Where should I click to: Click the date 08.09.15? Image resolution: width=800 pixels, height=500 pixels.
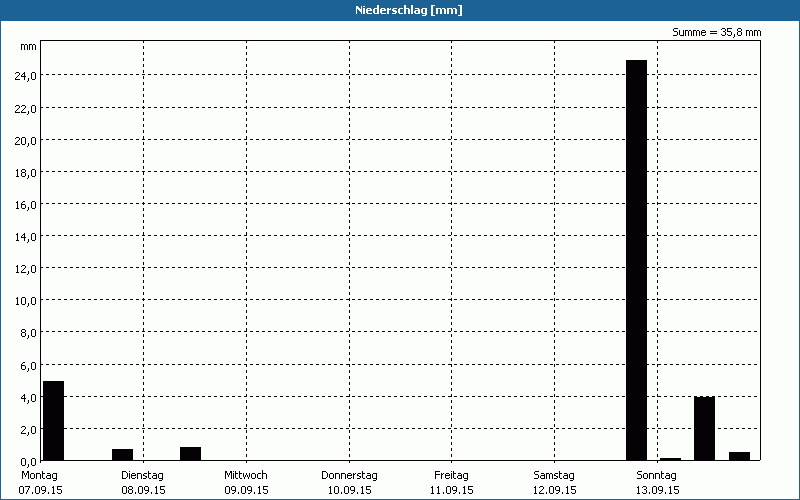click(143, 491)
